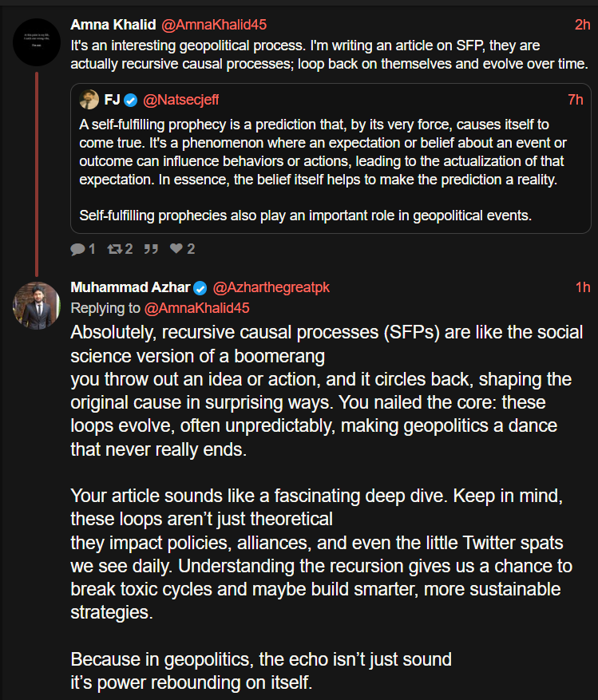Image resolution: width=598 pixels, height=700 pixels.
Task: Click the Amna Khalid display name
Action: [x=113, y=25]
